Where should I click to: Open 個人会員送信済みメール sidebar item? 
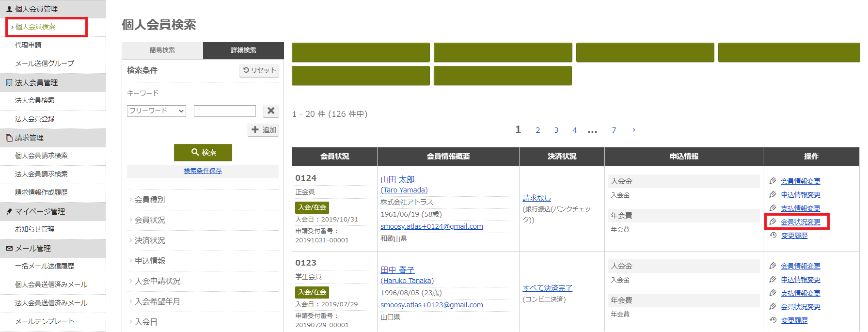pos(51,285)
